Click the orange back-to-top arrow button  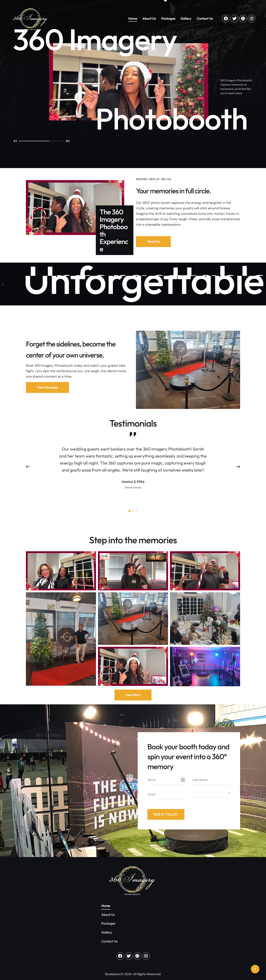coord(255,969)
